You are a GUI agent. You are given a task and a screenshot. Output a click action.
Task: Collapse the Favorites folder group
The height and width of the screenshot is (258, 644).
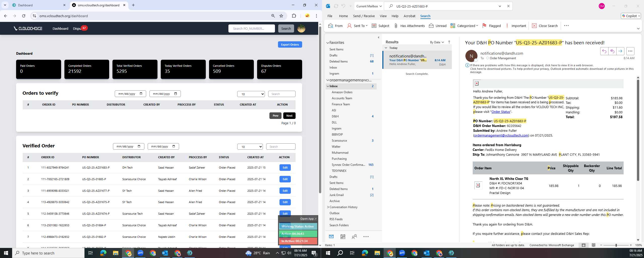pyautogui.click(x=328, y=43)
